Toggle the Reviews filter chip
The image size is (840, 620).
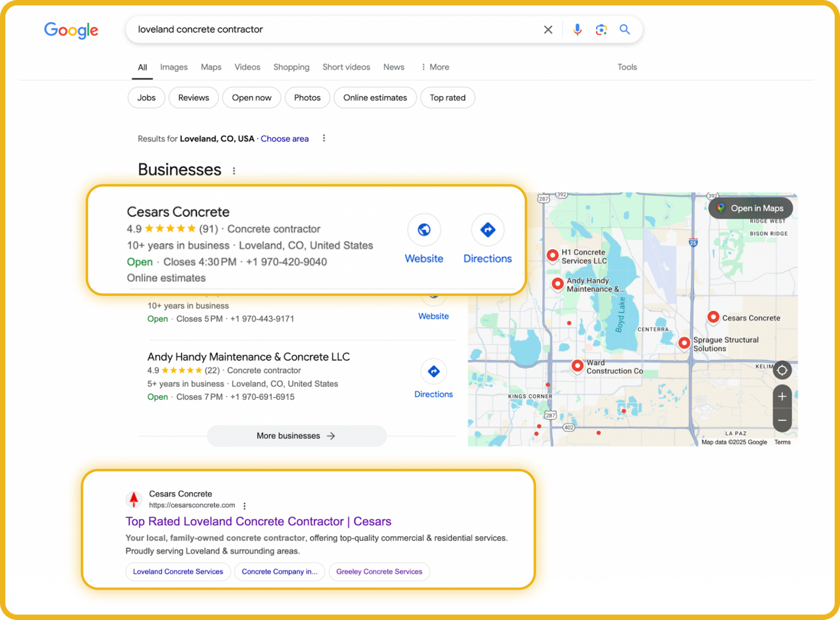(193, 98)
